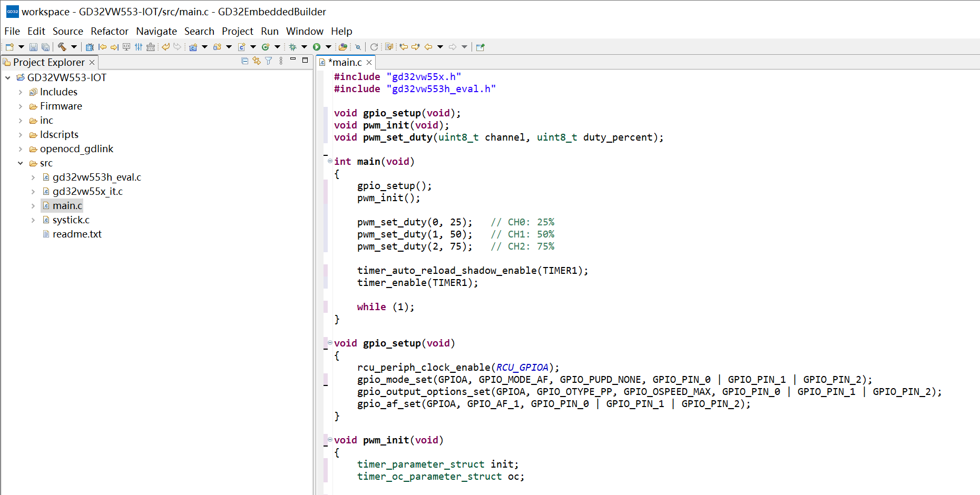Click the circular refresh arrow toolbar icon

[374, 47]
